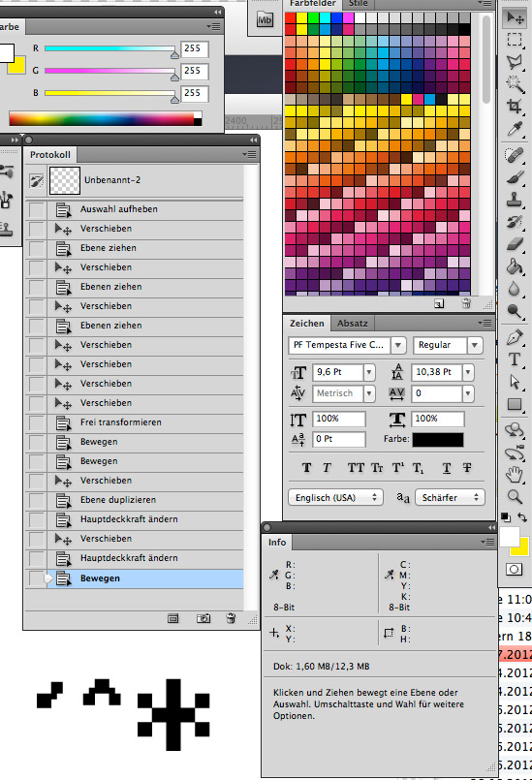Viewport: 532px width, 780px height.
Task: Toggle all caps text style
Action: pos(356,468)
